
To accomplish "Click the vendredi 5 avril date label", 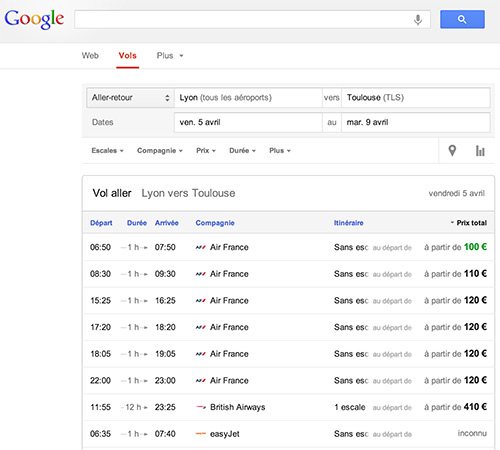I will 457,193.
